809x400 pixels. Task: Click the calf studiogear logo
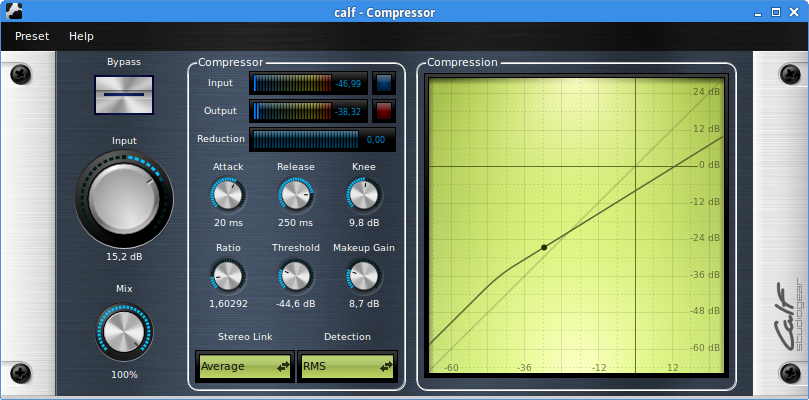tap(789, 316)
